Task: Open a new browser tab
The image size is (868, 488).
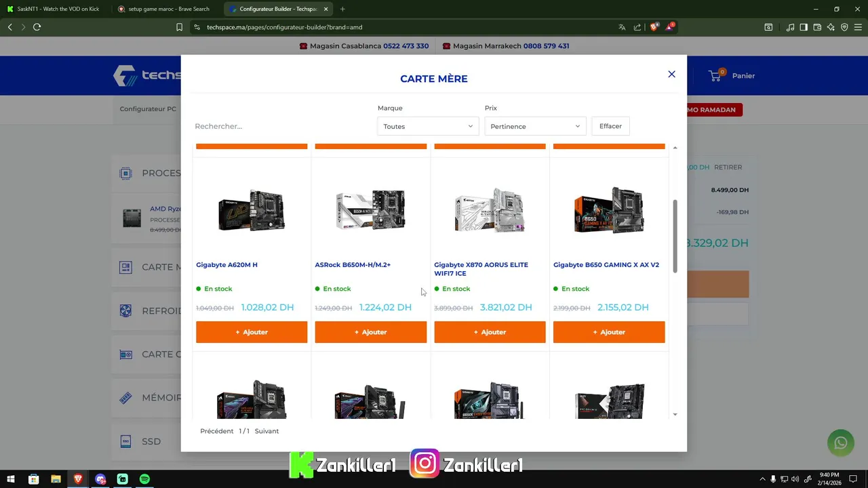Action: 342,9
